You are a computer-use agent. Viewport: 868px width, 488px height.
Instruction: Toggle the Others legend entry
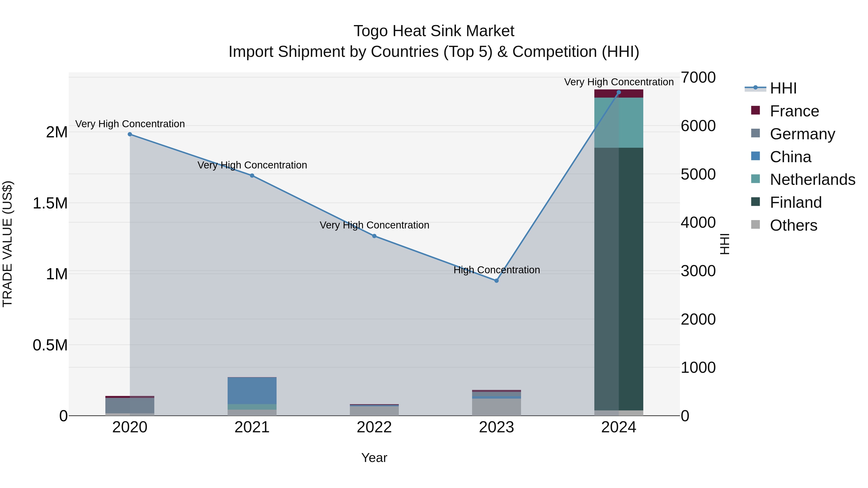(784, 225)
